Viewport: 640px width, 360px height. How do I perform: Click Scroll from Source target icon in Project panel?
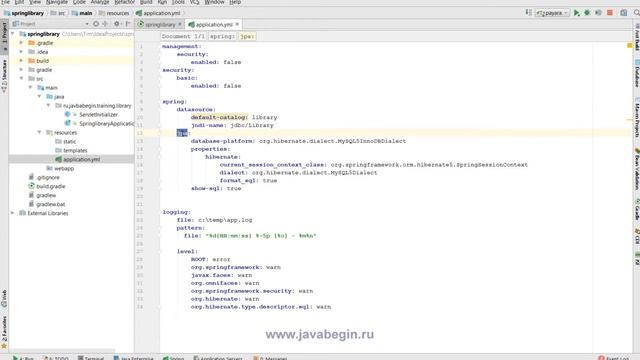[x=96, y=24]
